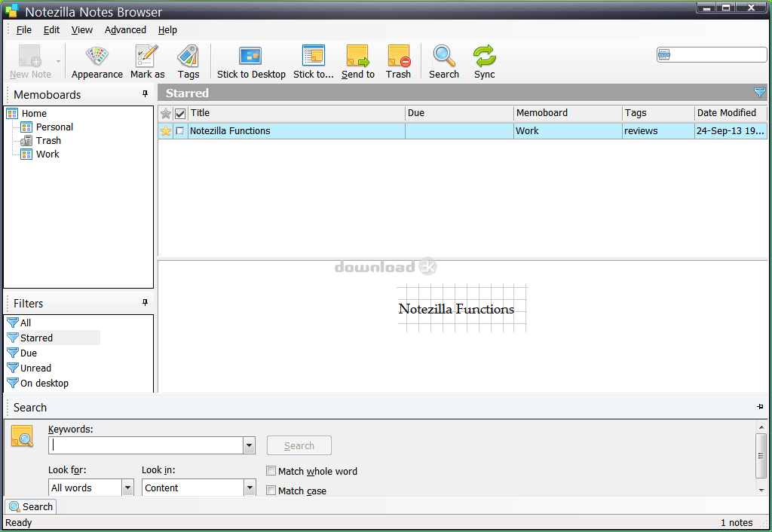Sort notes by Memoboard column
772x532 pixels.
click(568, 113)
